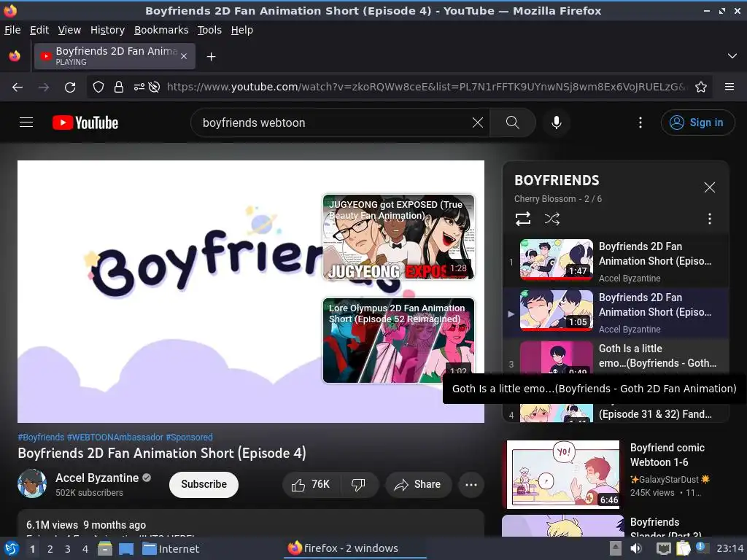Open Boyfriend comic Webtoon 1-6 title
Viewport: 747px width, 560px height.
tap(667, 455)
